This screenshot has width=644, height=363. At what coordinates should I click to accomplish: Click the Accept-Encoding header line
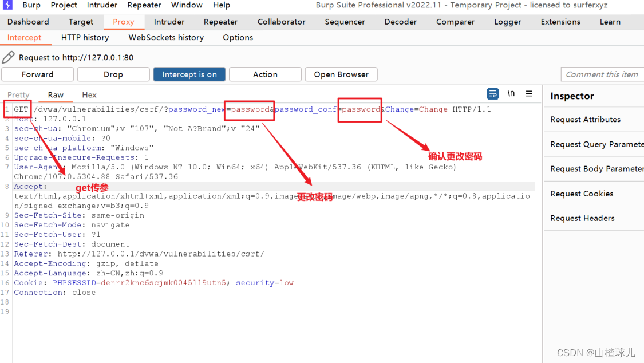tap(86, 263)
